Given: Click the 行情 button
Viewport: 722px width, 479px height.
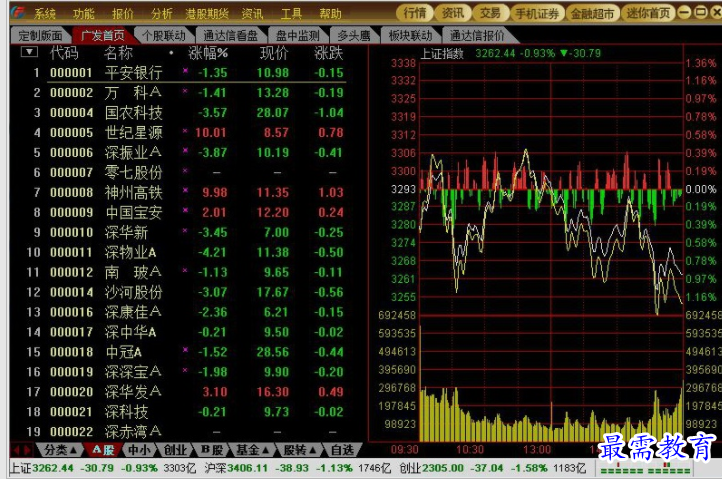Looking at the screenshot, I should (415, 13).
